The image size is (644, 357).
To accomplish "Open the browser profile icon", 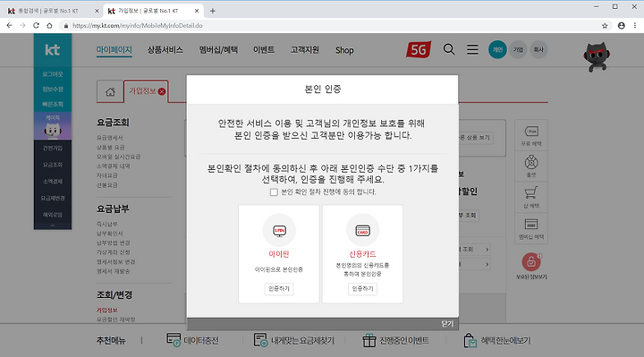I will pos(622,25).
